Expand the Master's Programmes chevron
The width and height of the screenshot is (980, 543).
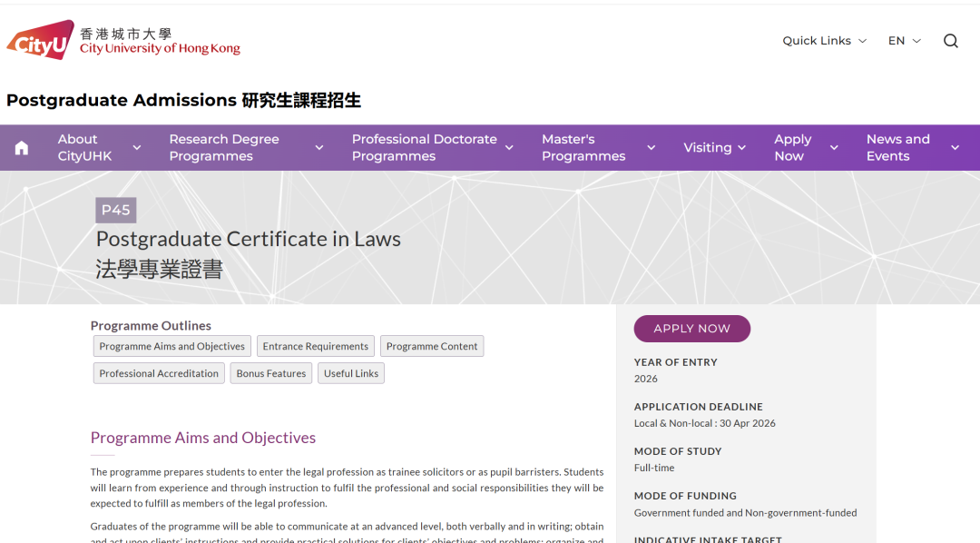pyautogui.click(x=651, y=148)
